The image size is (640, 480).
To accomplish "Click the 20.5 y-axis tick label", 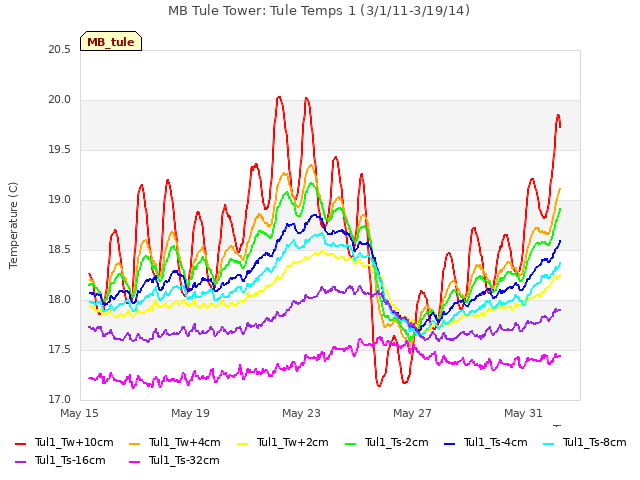I will click(60, 50).
